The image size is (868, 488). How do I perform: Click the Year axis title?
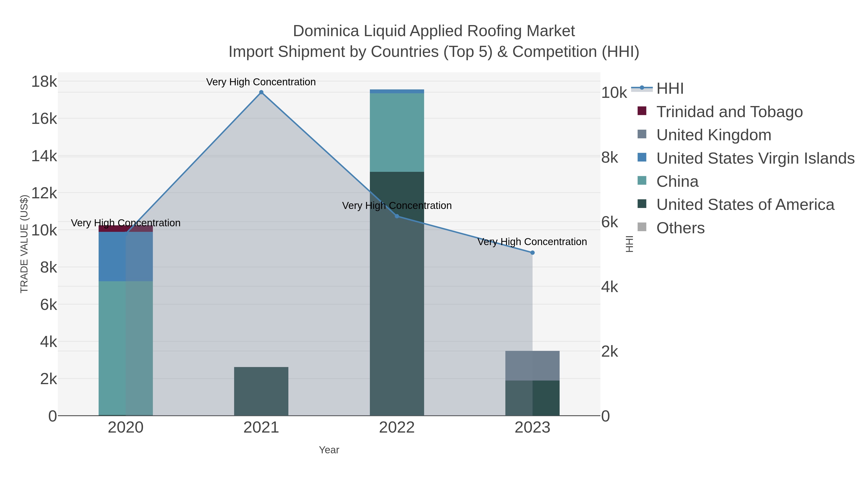(x=329, y=450)
